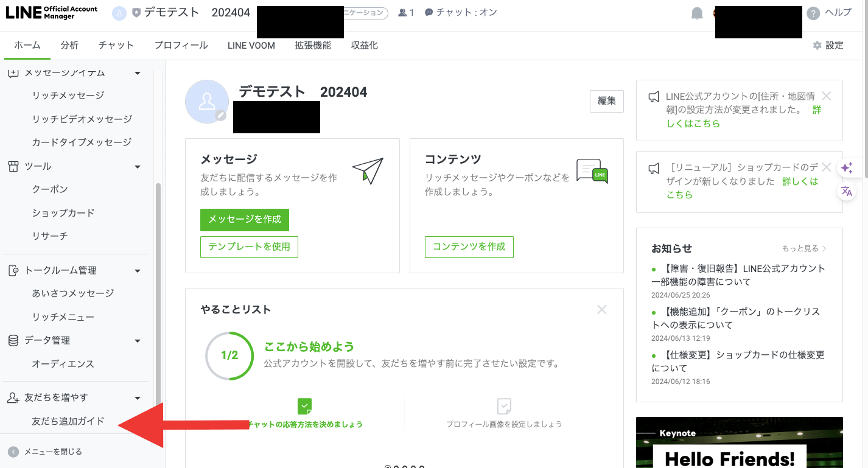Click the テンプレートを使用 button
This screenshot has width=868, height=468.
click(249, 247)
